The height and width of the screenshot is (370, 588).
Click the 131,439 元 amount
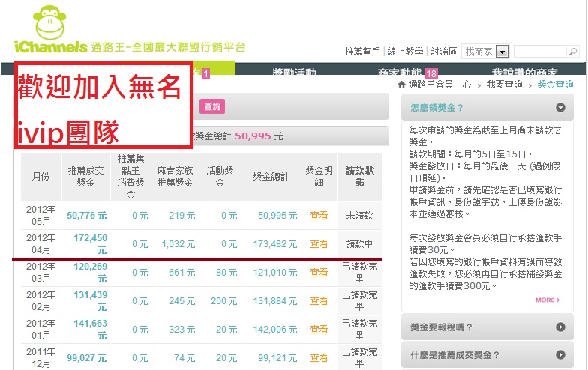90,301
